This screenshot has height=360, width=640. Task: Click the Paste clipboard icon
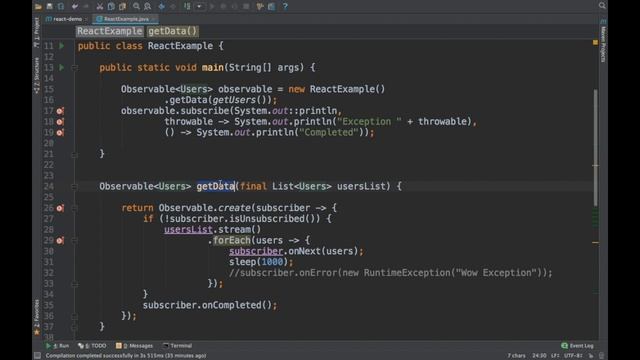click(122, 7)
